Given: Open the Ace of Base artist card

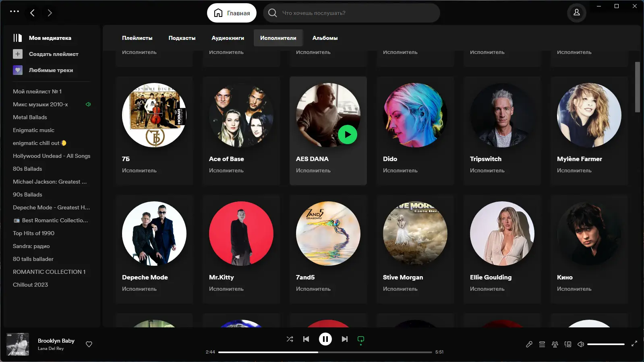Looking at the screenshot, I should (x=241, y=131).
